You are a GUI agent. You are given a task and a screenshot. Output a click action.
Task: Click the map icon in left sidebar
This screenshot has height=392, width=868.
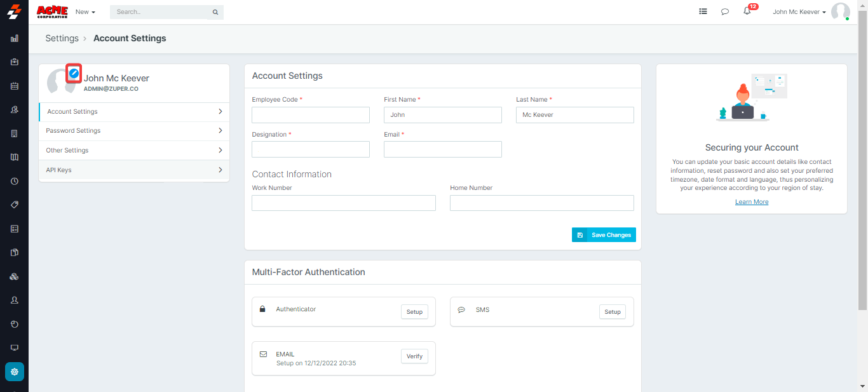click(x=14, y=157)
